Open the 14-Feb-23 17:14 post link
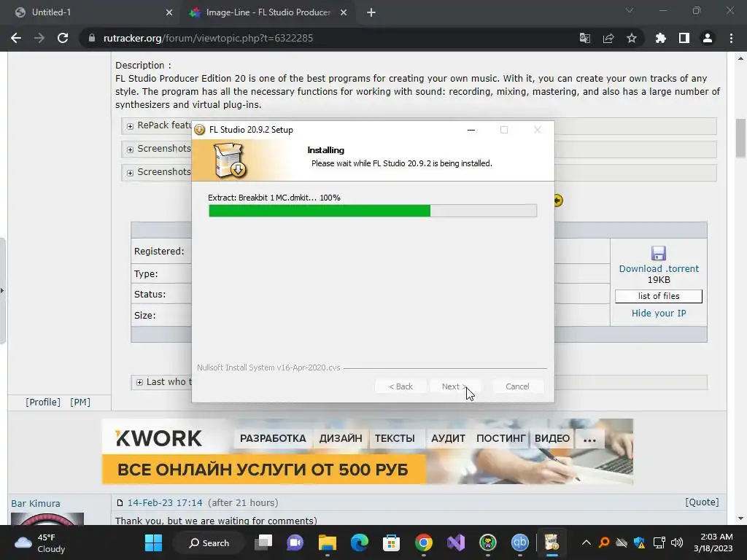Viewport: 747px width, 560px height. (x=164, y=503)
